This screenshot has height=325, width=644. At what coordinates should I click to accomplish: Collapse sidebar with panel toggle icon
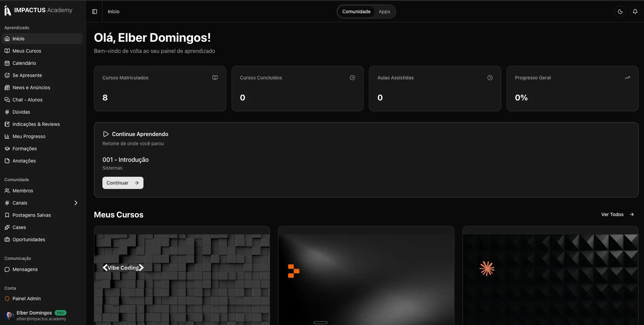click(x=95, y=12)
